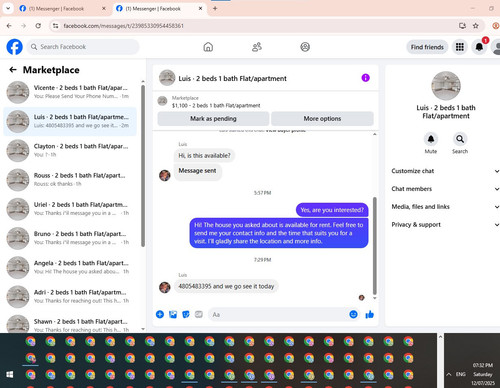Click the Search Facebook field

tap(83, 47)
